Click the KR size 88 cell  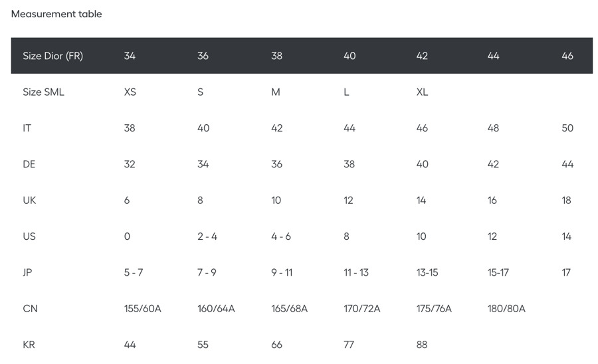click(x=422, y=345)
